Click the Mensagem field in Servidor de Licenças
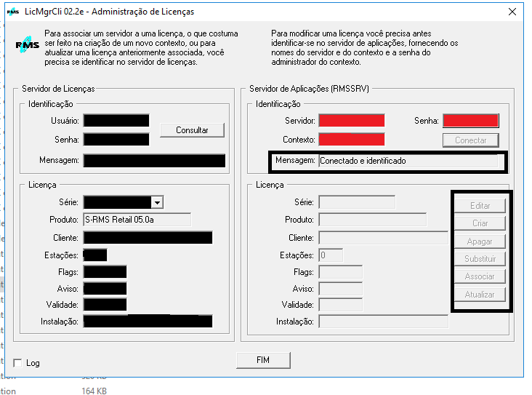 pos(154,161)
